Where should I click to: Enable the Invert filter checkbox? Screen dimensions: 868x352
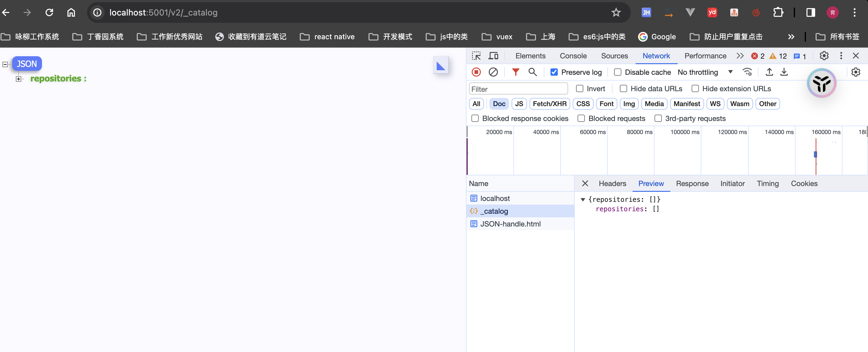[580, 88]
